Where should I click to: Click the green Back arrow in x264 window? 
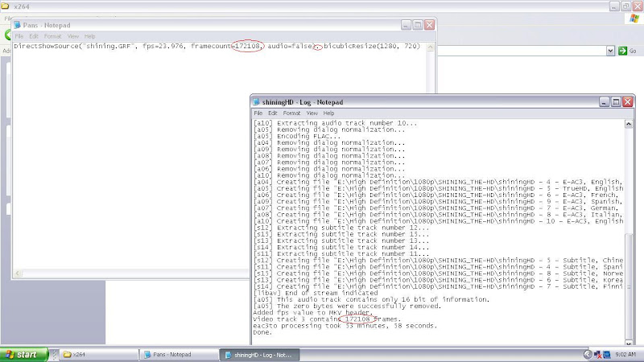(7, 35)
